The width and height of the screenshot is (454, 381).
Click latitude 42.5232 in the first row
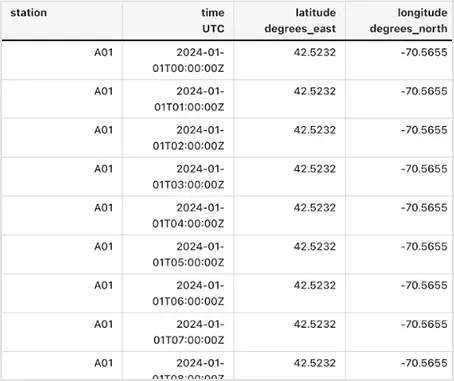(x=315, y=52)
